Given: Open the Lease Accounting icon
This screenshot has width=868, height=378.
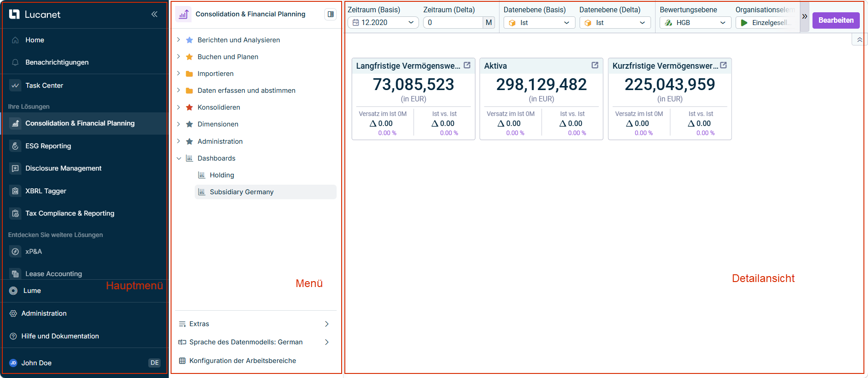Looking at the screenshot, I should click(15, 274).
